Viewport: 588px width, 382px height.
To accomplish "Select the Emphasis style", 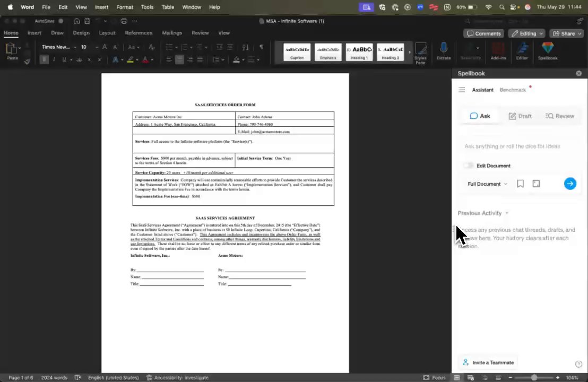I will (x=328, y=52).
